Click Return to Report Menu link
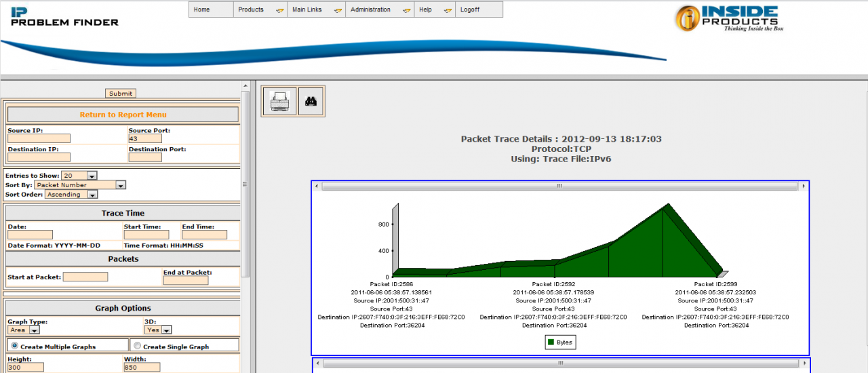This screenshot has height=373, width=868. coord(123,115)
